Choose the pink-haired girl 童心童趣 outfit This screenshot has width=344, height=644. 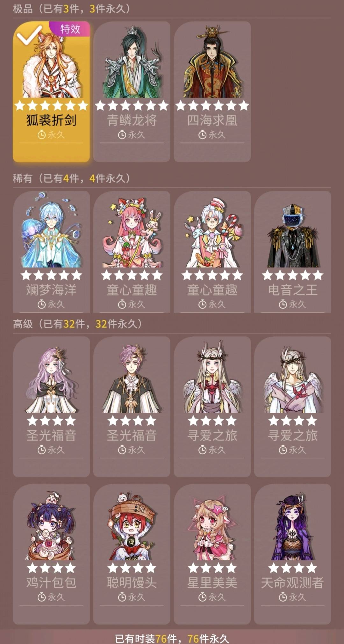[132, 252]
